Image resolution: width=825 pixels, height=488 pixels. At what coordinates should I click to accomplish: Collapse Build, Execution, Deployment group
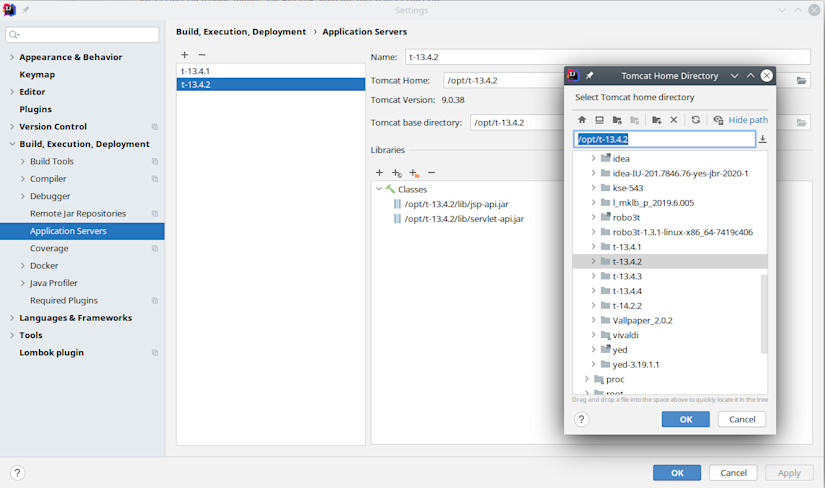(x=12, y=144)
